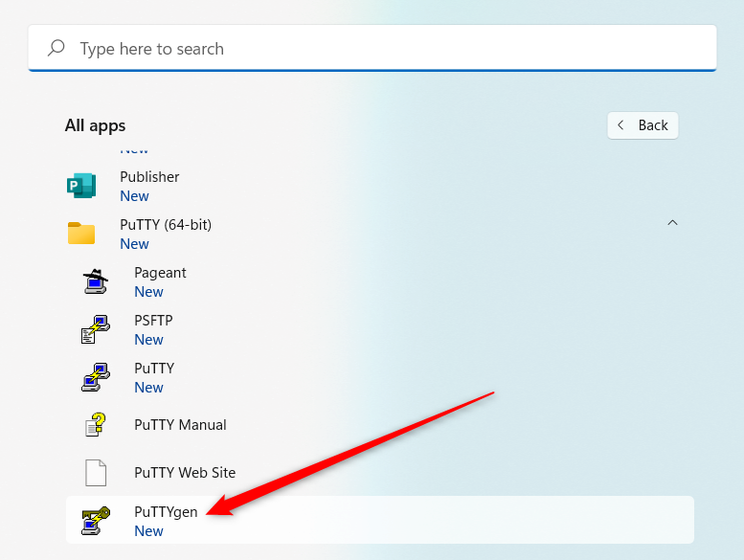Launch PSFTP via its icon
The image size is (744, 560).
pyautogui.click(x=95, y=329)
